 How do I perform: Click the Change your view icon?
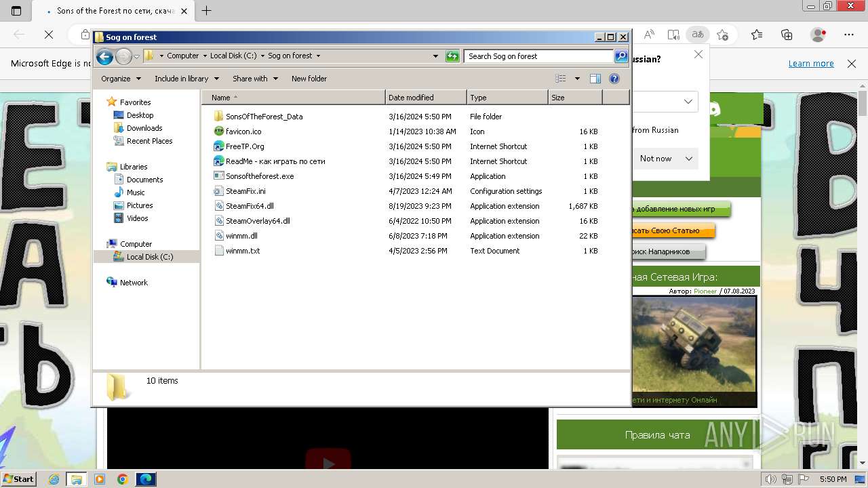point(561,79)
